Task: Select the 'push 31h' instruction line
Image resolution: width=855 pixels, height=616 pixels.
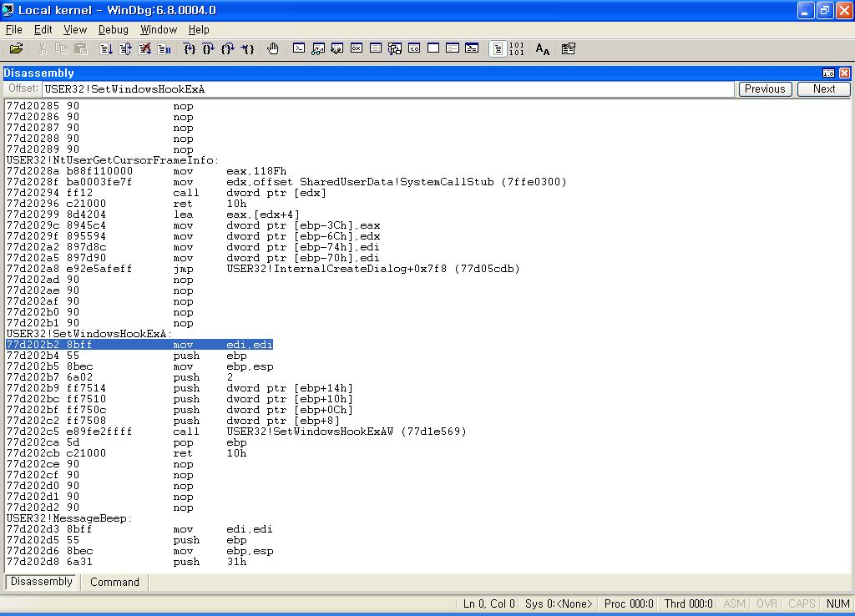Action: point(127,562)
